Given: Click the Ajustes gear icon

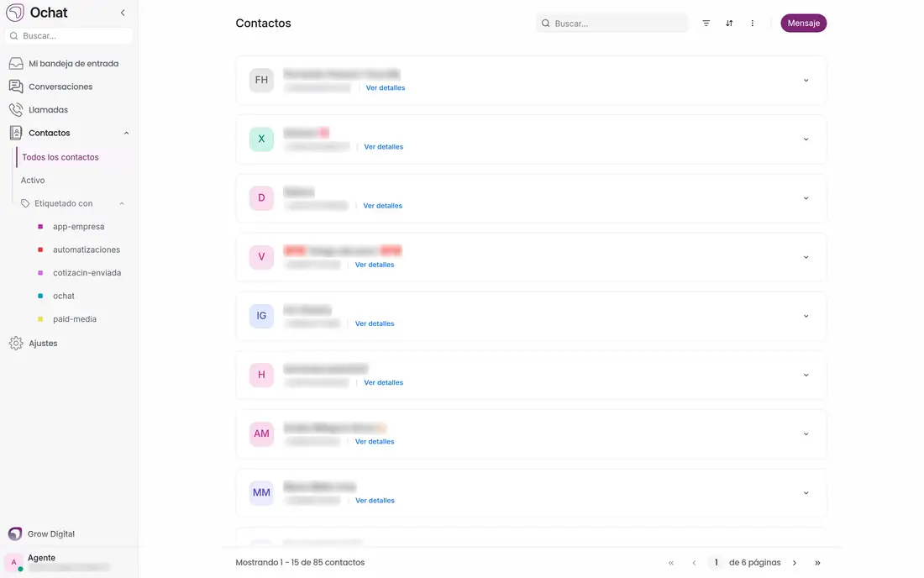Looking at the screenshot, I should (16, 343).
